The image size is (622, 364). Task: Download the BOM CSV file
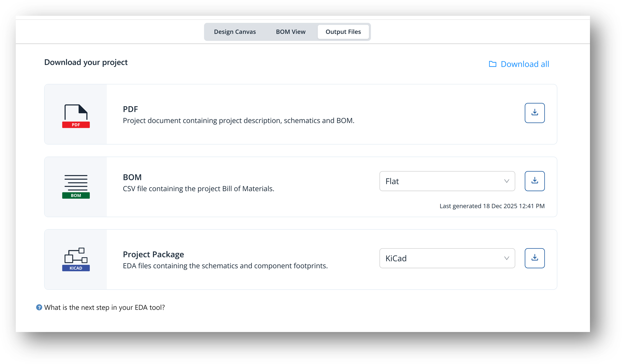pyautogui.click(x=534, y=181)
